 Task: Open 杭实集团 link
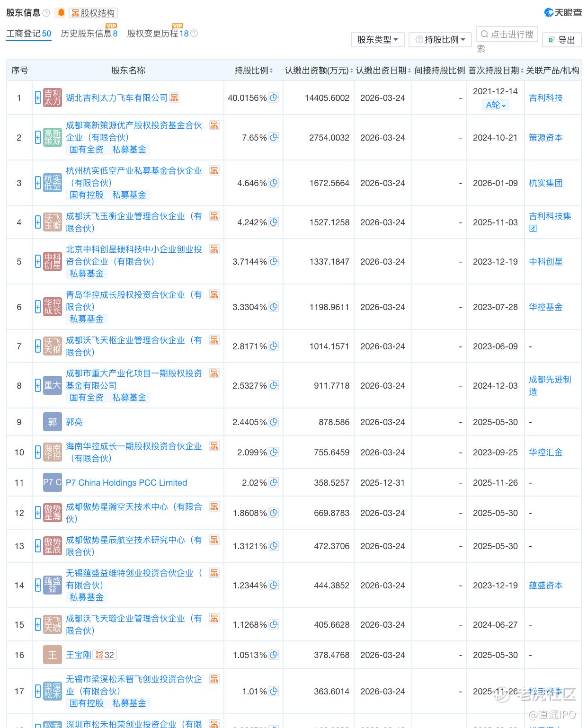pos(546,183)
